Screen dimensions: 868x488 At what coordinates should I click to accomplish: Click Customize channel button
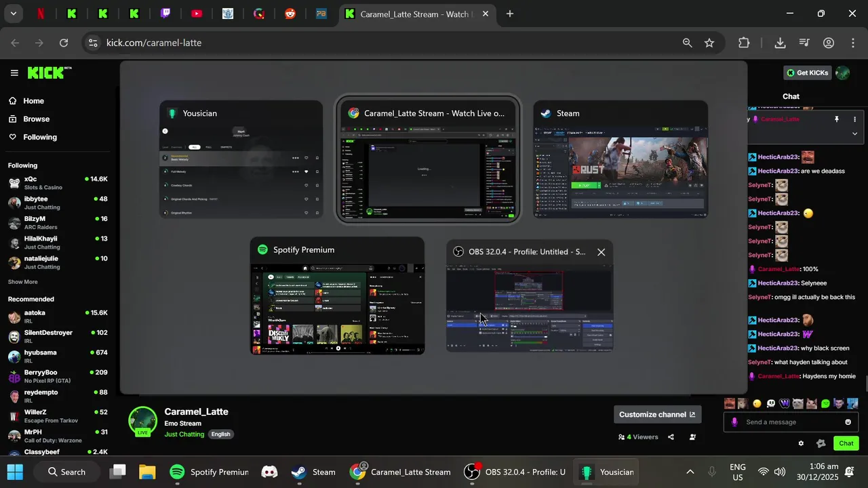(x=657, y=414)
